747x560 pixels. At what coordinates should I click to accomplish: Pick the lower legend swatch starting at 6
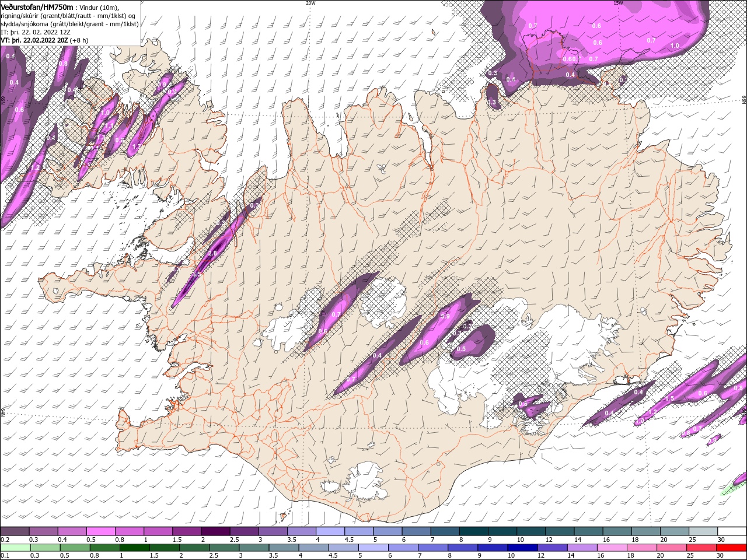pos(403,548)
